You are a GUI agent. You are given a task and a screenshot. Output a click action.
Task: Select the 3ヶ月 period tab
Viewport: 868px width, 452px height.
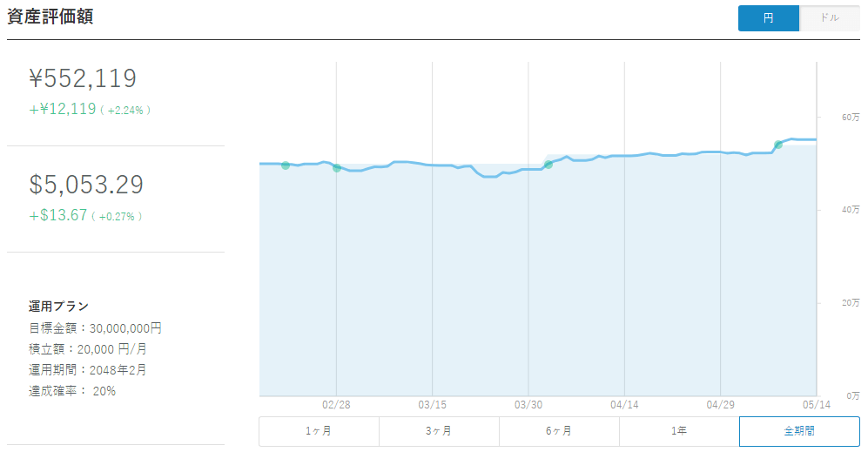(x=439, y=431)
